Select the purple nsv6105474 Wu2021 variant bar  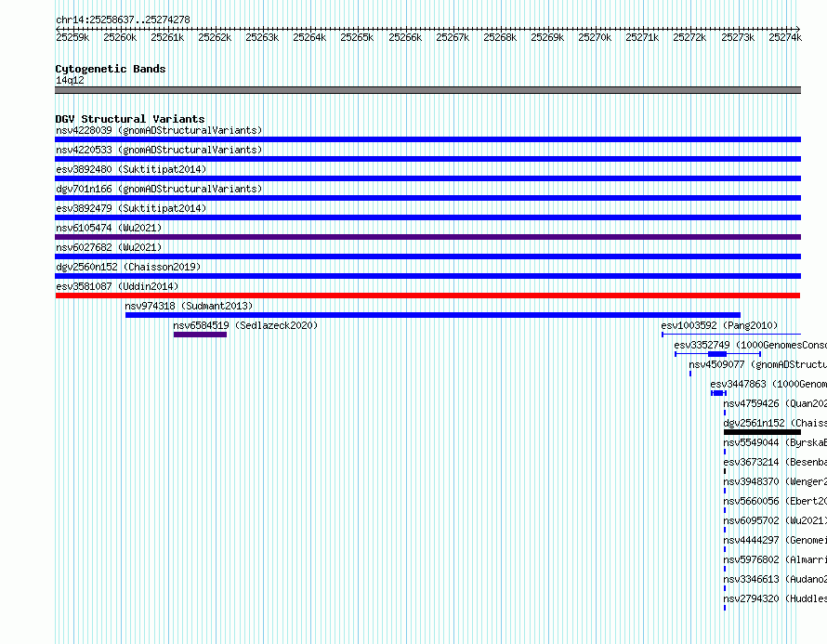[x=427, y=237]
